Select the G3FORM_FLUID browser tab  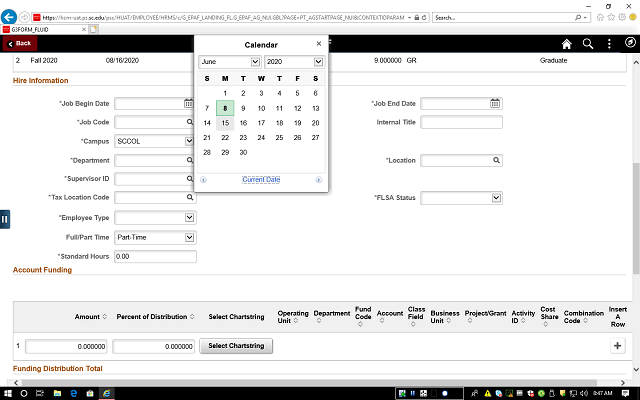44,29
